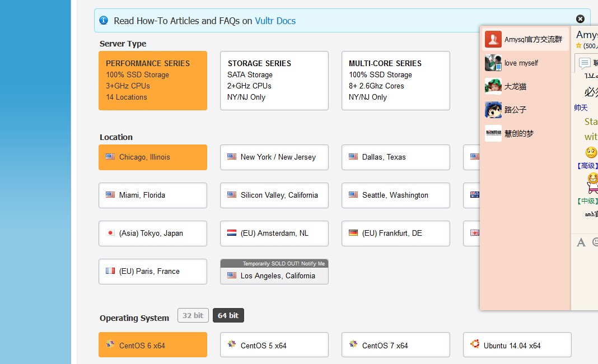Select the 64 bit architecture toggle

(x=228, y=315)
